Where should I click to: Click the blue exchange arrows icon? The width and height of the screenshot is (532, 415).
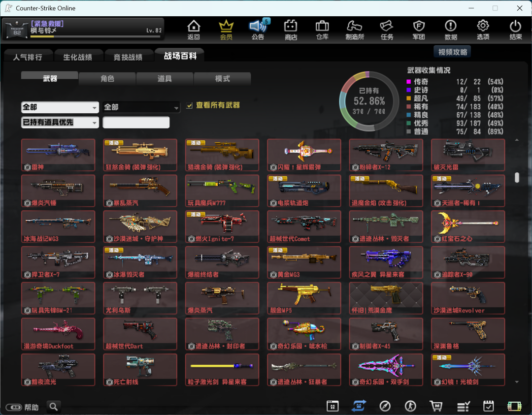359,406
